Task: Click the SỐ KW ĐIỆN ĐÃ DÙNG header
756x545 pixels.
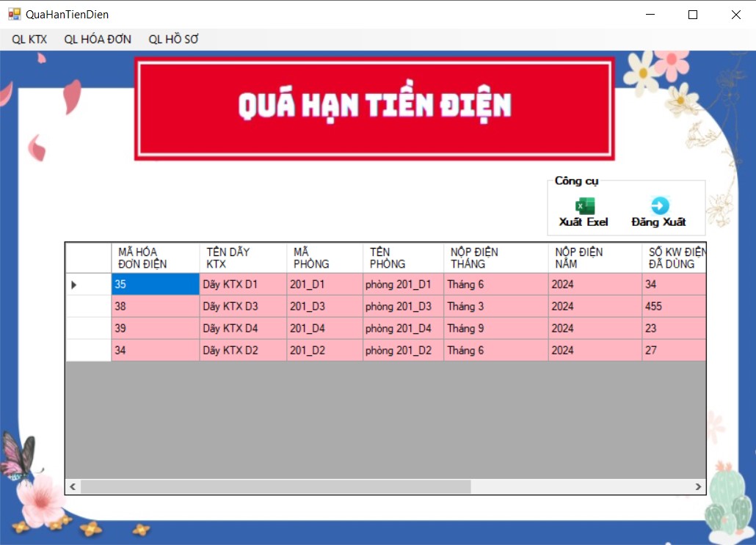Action: tap(674, 257)
